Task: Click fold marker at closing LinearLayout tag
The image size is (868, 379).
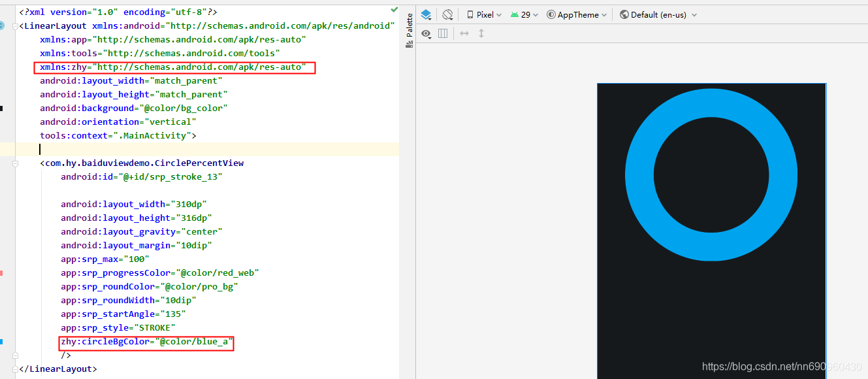Action: pyautogui.click(x=15, y=369)
